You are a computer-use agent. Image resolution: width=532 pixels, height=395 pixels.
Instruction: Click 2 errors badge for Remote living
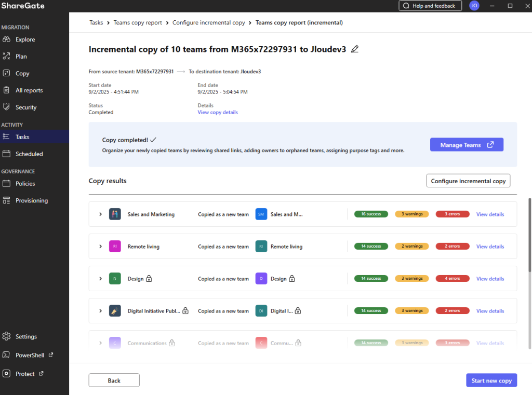coord(453,247)
